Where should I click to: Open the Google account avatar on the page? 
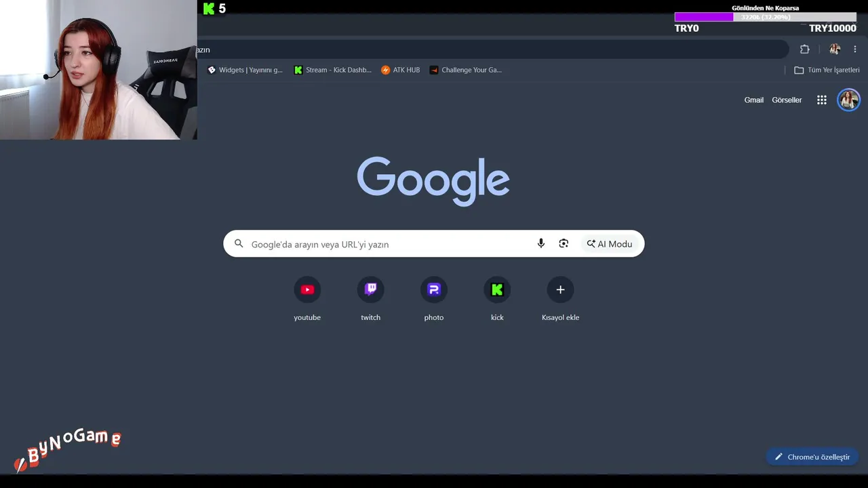tap(848, 100)
